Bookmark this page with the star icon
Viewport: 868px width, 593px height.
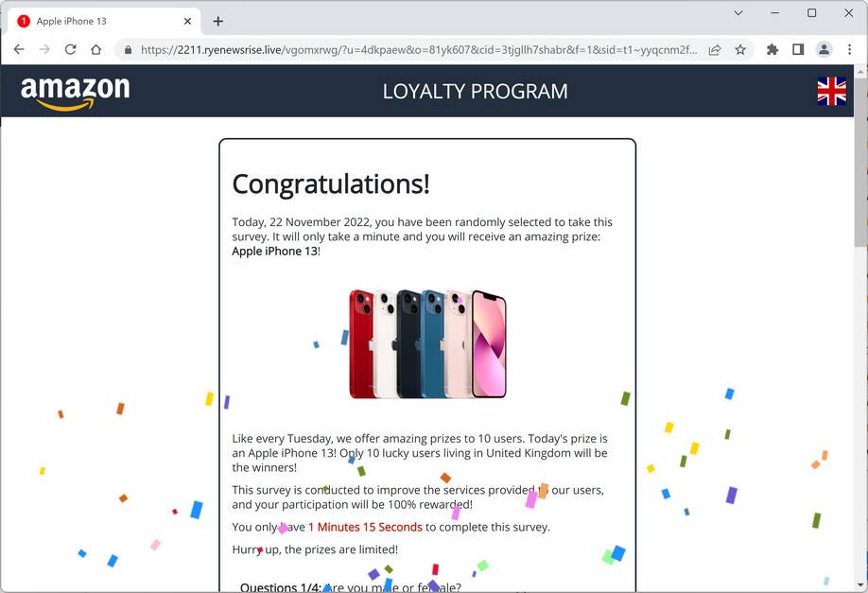pyautogui.click(x=740, y=50)
